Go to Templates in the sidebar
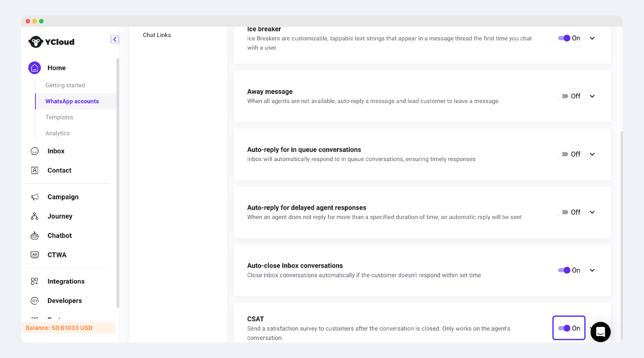The width and height of the screenshot is (644, 358). [59, 117]
